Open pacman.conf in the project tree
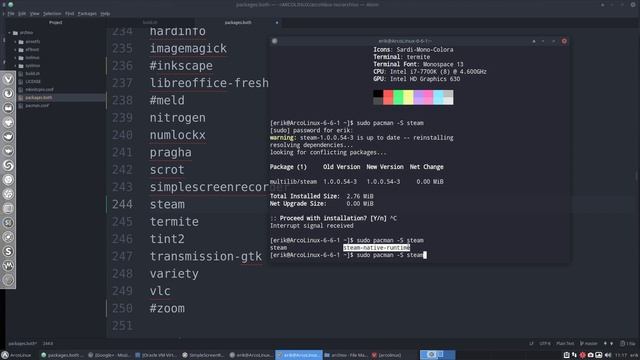The height and width of the screenshot is (360, 640). [x=37, y=105]
